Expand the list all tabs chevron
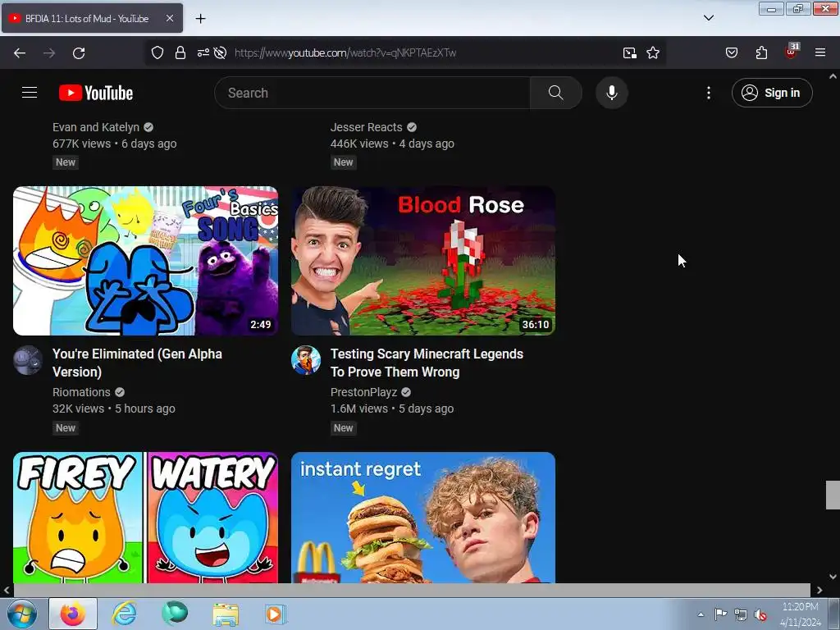The height and width of the screenshot is (630, 840). point(708,18)
